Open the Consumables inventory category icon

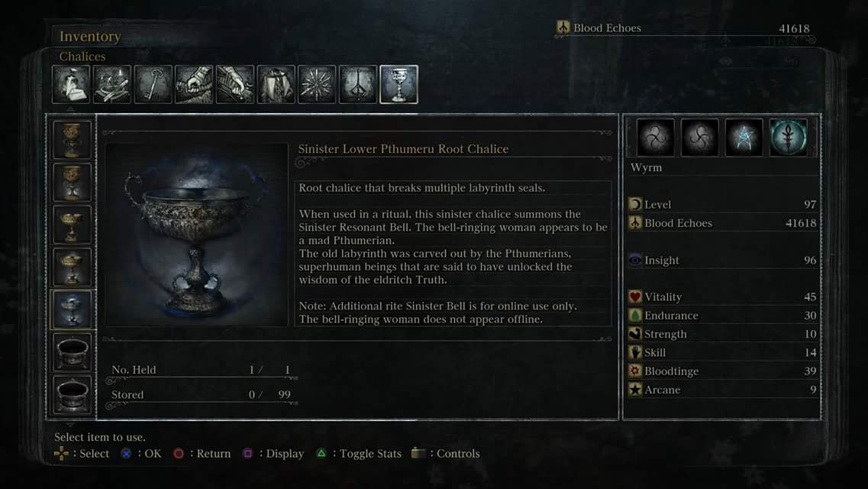tap(71, 84)
